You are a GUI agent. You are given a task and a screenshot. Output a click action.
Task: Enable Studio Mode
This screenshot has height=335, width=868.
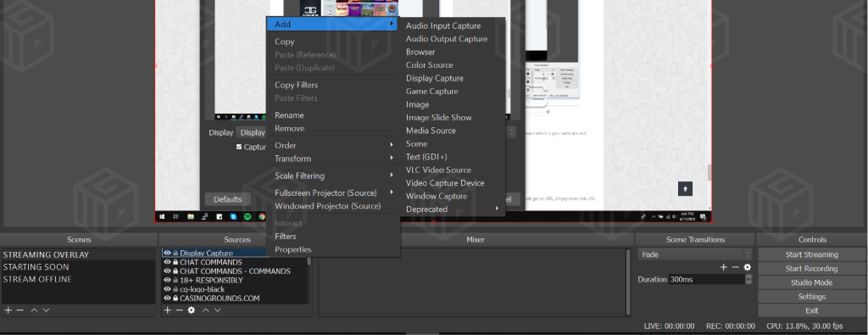pos(811,282)
